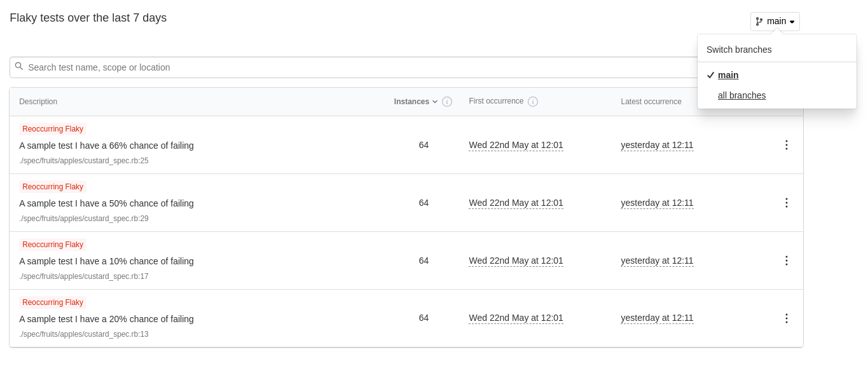Open the 10% chance of failing test
Image resolution: width=868 pixels, height=366 pixels.
tap(106, 261)
